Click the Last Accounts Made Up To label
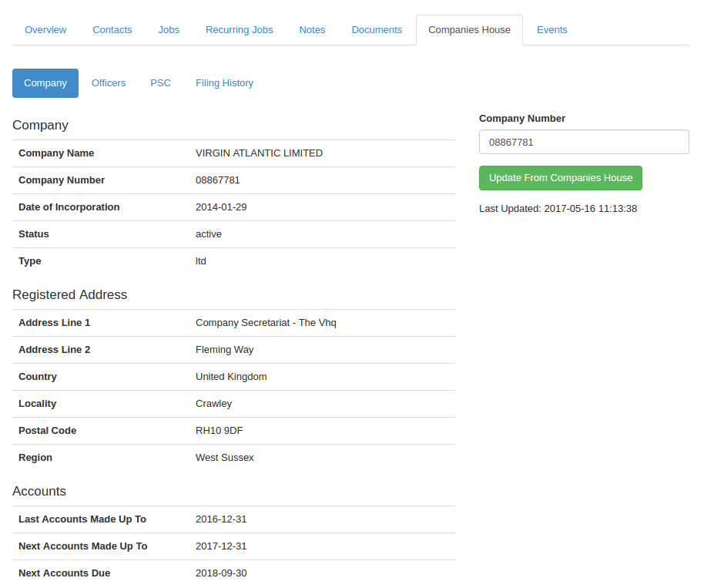The width and height of the screenshot is (704, 588). (x=82, y=519)
